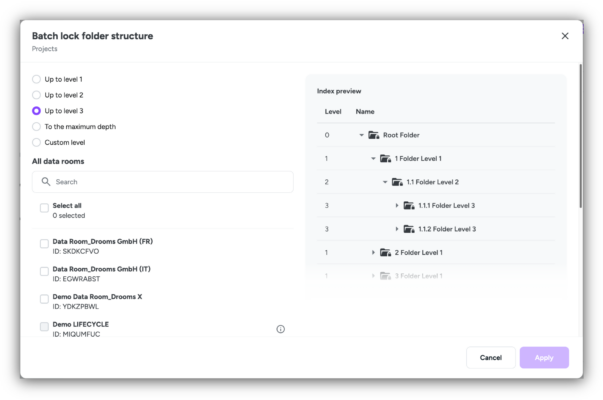Select 1 Folder Level 1 label
The image size is (603, 400).
pyautogui.click(x=418, y=158)
